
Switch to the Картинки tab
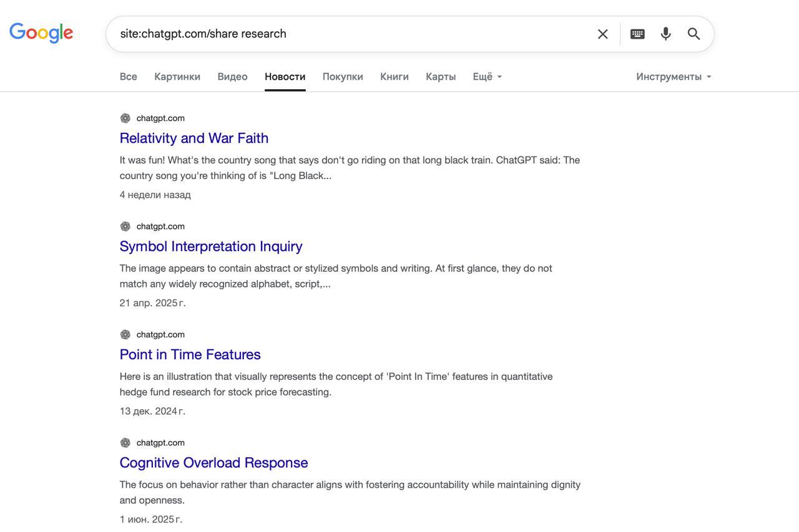177,77
